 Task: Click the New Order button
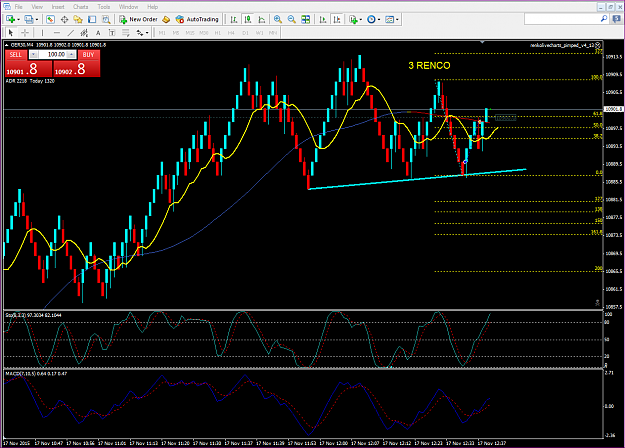(x=138, y=19)
